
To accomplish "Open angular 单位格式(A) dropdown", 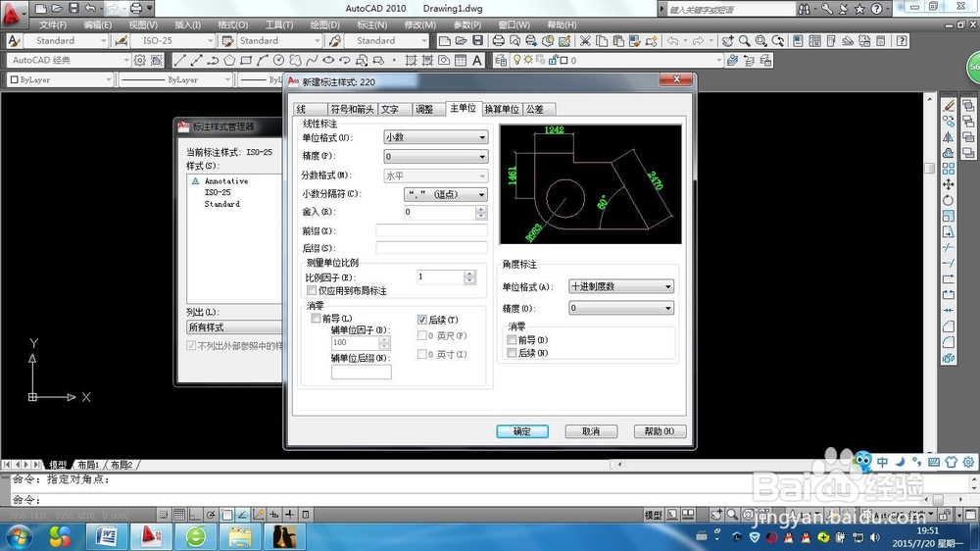I will (621, 286).
